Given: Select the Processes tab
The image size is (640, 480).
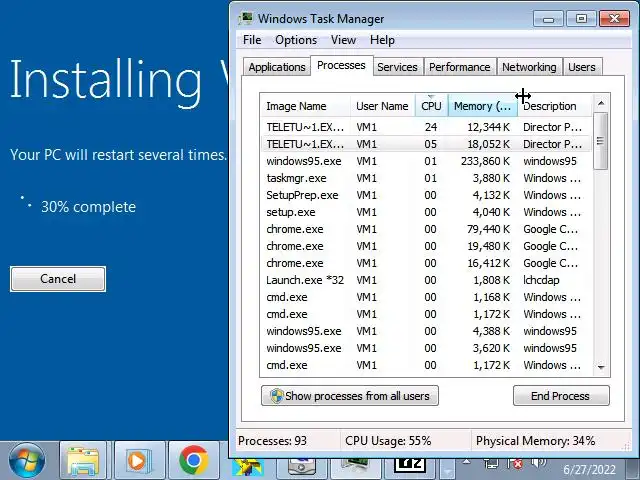Looking at the screenshot, I should (341, 65).
